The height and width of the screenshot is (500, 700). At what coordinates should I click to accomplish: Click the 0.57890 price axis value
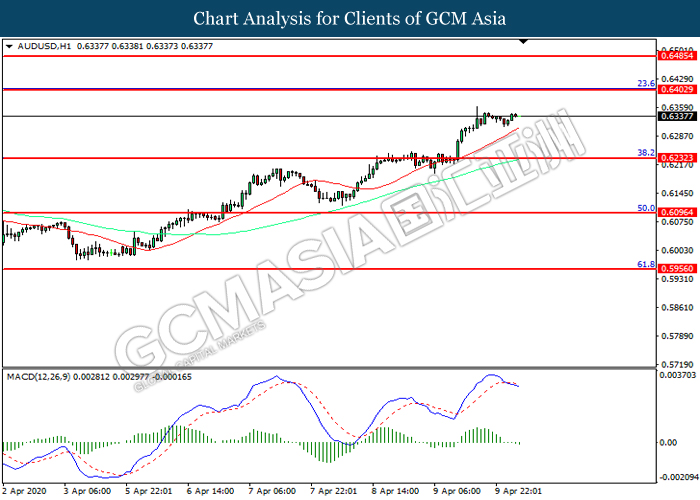pyautogui.click(x=677, y=336)
